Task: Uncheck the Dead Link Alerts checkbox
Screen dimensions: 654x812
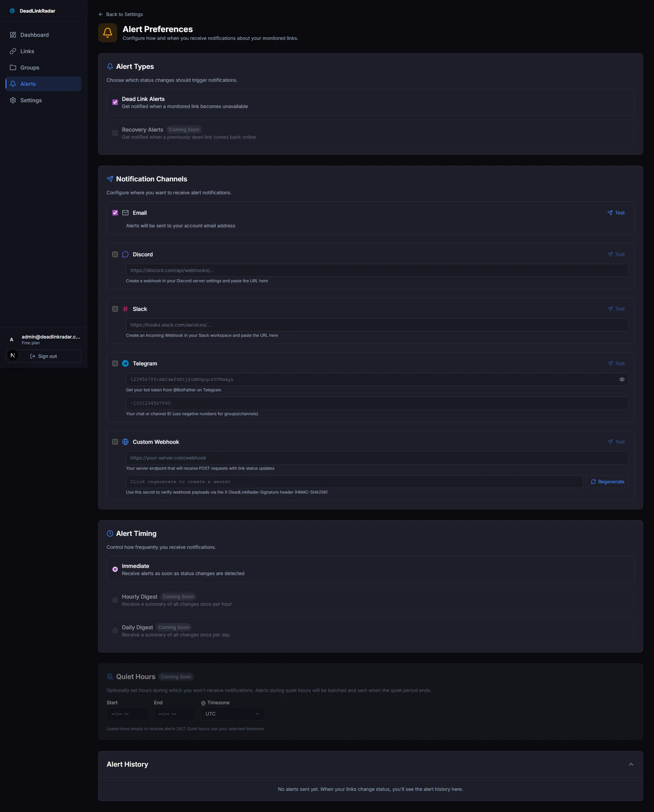Action: (x=115, y=102)
